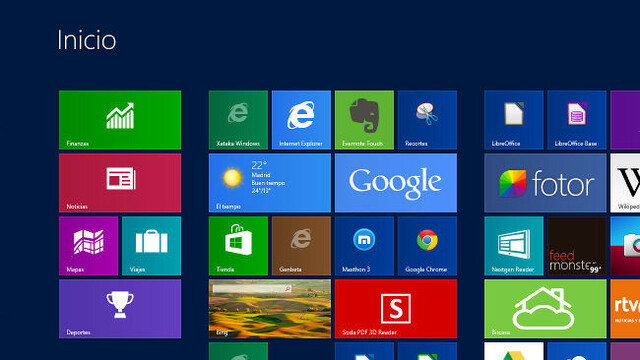The image size is (640, 360).
Task: Launch the LibreOffice tile
Action: point(514,120)
